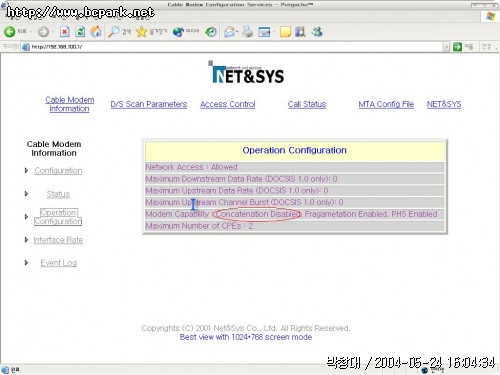Click the Research book icon in toolbar
This screenshot has width=500, height=375.
tap(300, 32)
